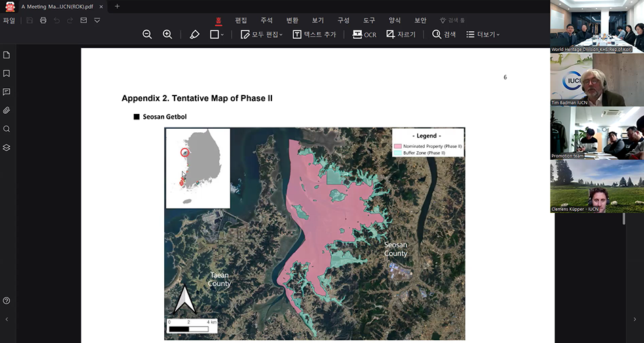Viewport: 644px width, 343px height.
Task: Select the highlighter tool
Action: pyautogui.click(x=195, y=35)
